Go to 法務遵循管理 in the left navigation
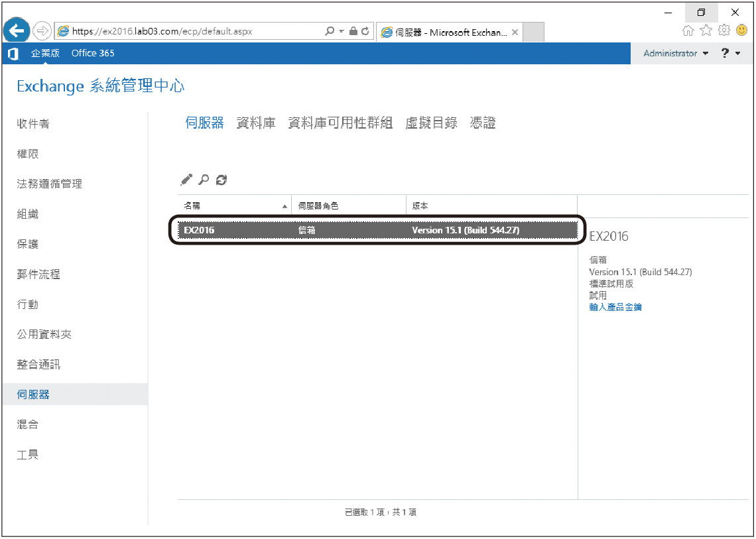Image resolution: width=756 pixels, height=539 pixels. tap(50, 184)
